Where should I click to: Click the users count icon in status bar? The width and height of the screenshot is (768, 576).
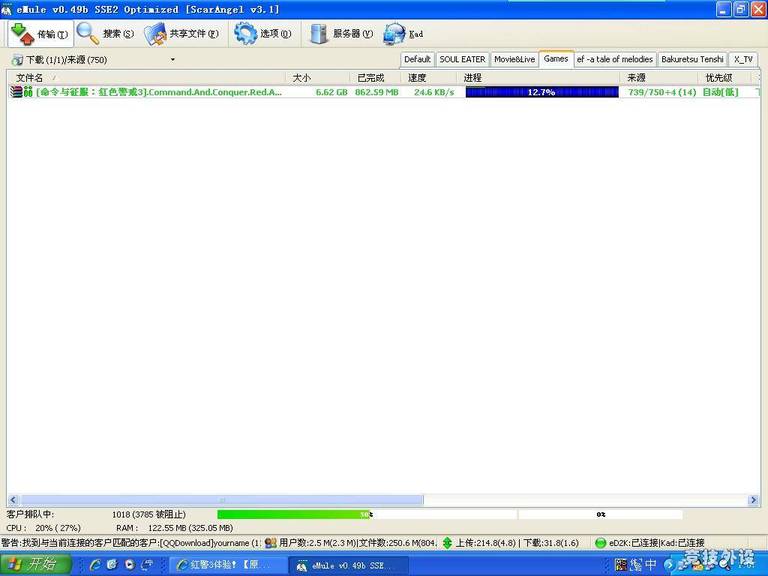pyautogui.click(x=271, y=543)
